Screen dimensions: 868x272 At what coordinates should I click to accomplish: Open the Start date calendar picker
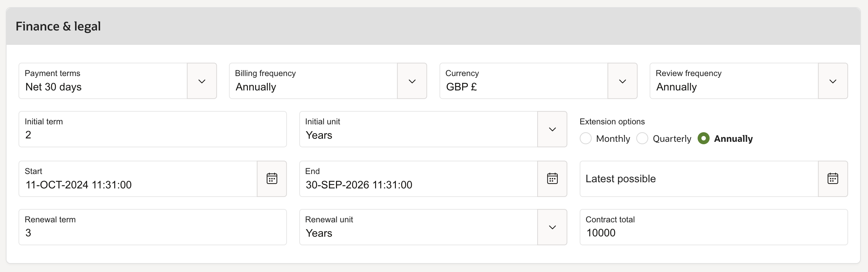[272, 178]
